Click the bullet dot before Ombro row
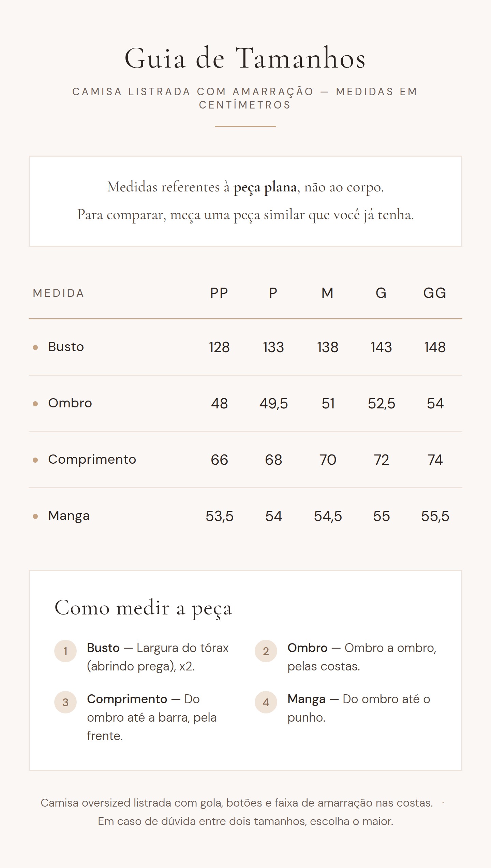This screenshot has height=868, width=491. point(35,404)
